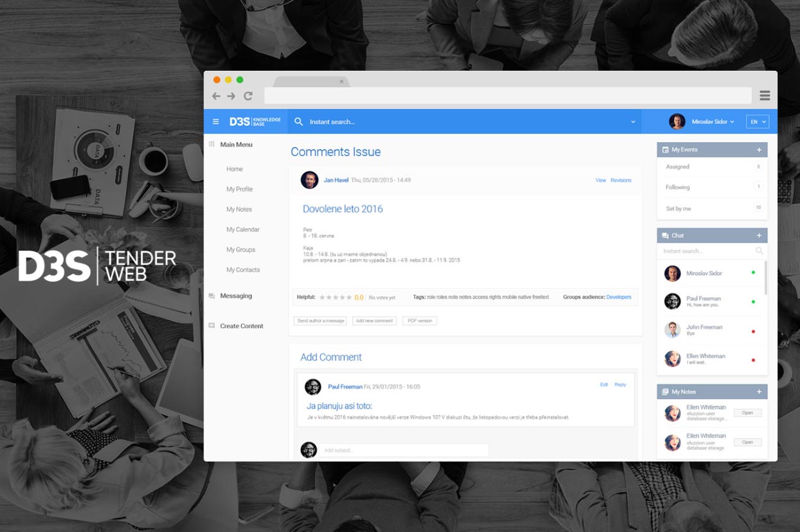Click the search magnifier icon
The image size is (800, 532).
click(x=298, y=121)
